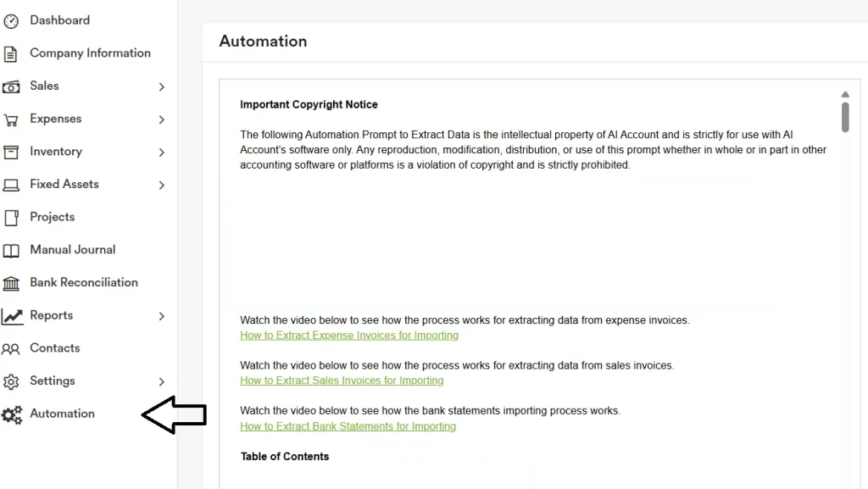Click the Expenses shopping cart icon

point(11,119)
